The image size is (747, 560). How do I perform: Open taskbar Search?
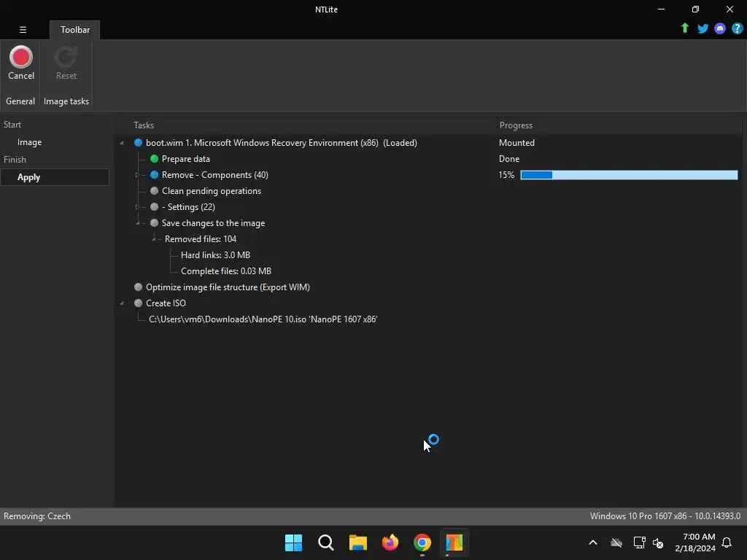326,542
